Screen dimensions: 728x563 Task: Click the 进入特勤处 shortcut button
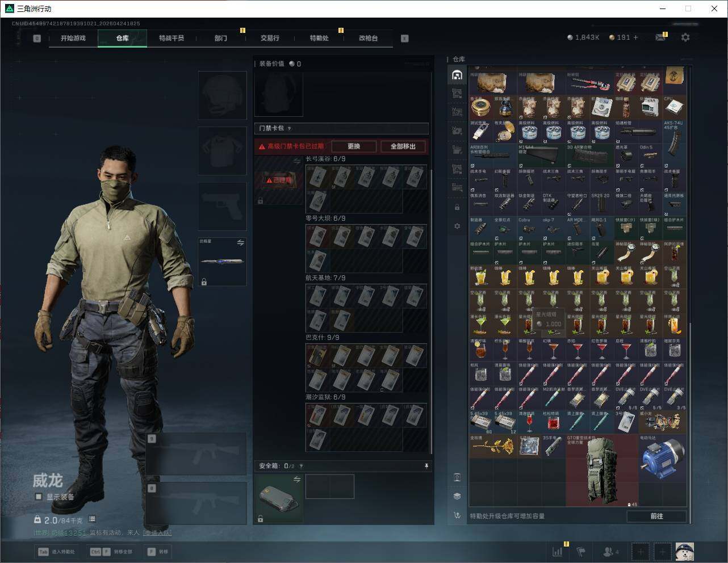click(x=57, y=552)
